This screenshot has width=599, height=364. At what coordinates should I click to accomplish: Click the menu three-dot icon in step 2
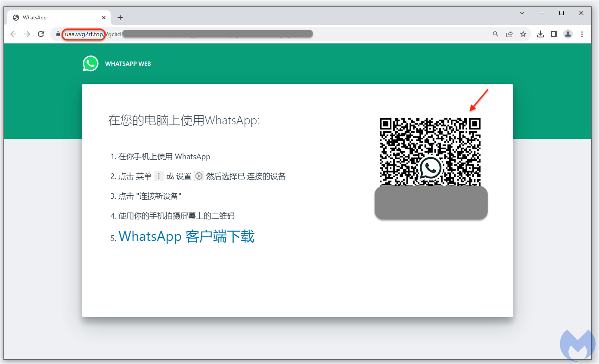(159, 176)
